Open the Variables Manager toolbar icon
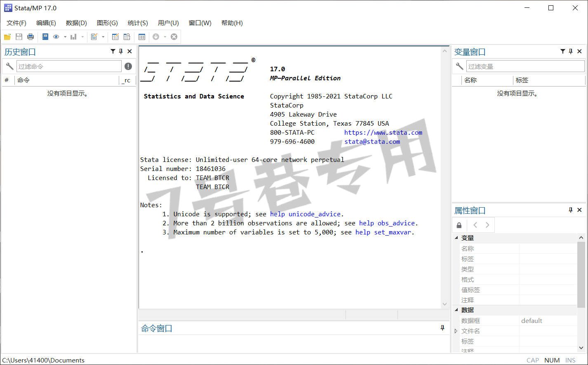The image size is (588, 365). coord(142,37)
